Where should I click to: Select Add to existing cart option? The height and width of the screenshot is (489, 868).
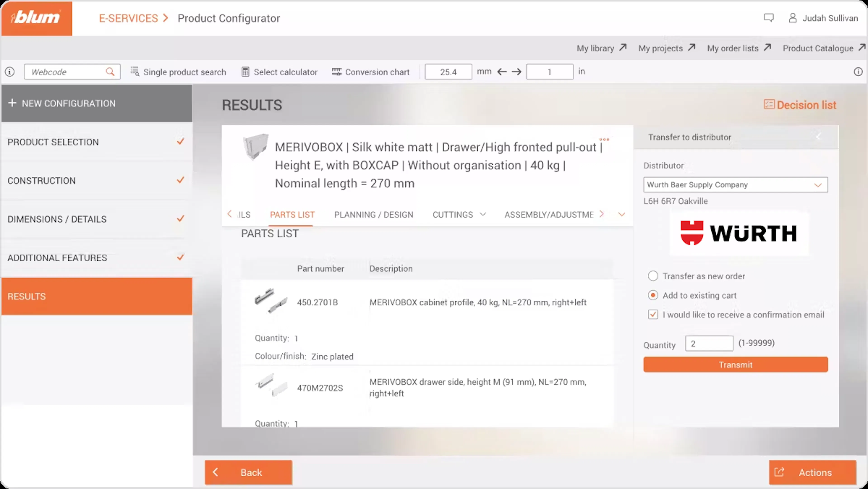click(x=653, y=295)
